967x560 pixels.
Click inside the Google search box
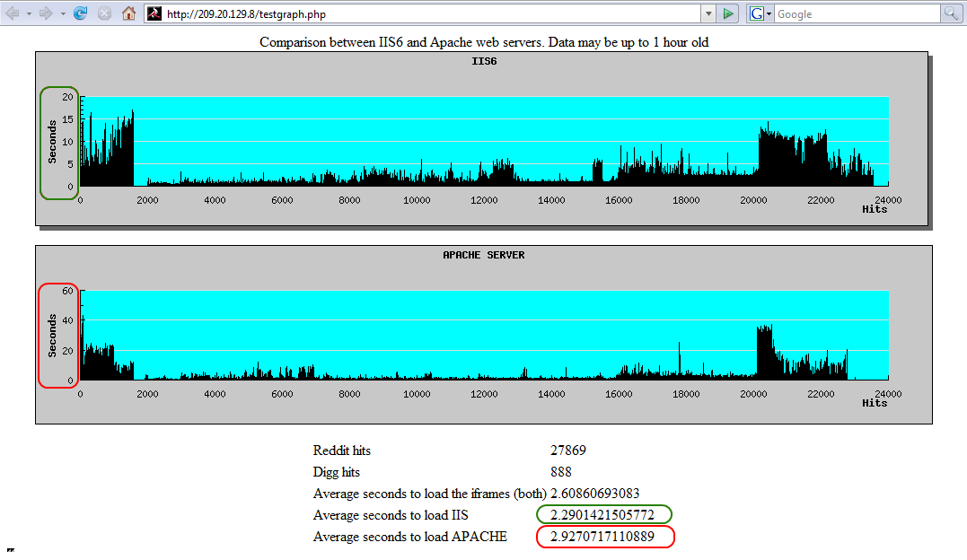[853, 13]
